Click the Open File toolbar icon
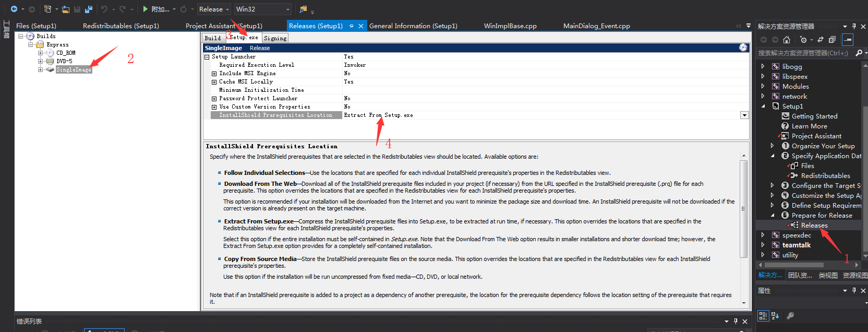The image size is (868, 332). click(66, 9)
